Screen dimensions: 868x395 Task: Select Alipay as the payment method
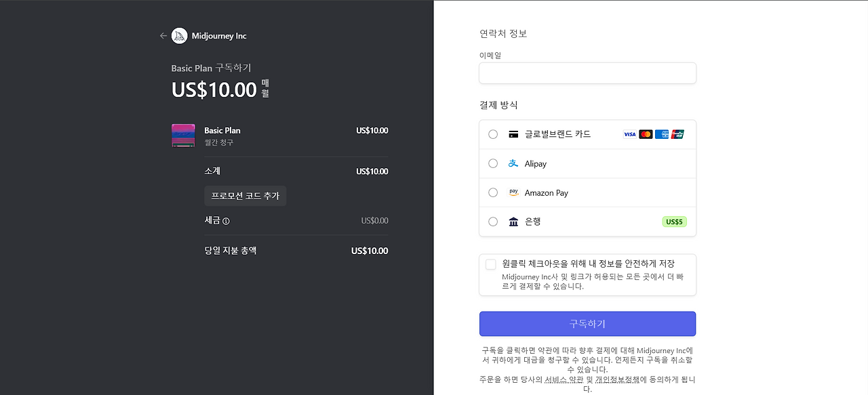[493, 163]
